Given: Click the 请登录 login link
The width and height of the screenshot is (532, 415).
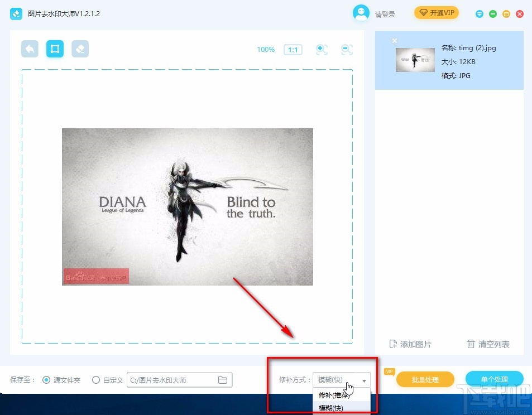Looking at the screenshot, I should click(385, 15).
